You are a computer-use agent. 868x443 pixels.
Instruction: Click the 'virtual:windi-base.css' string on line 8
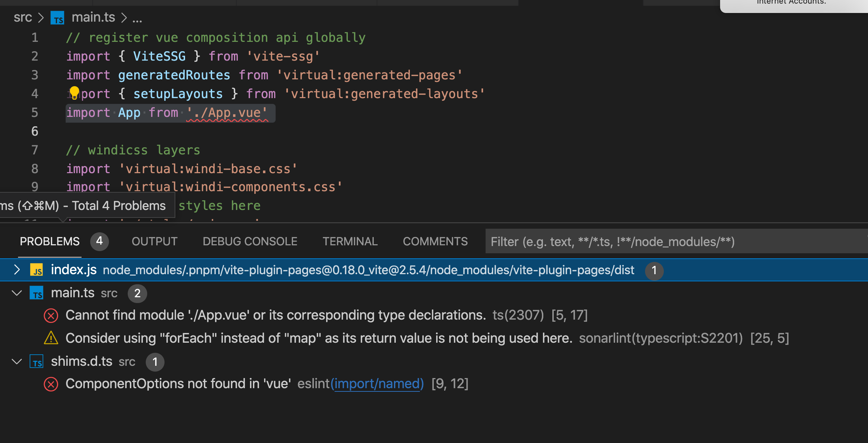pos(208,169)
